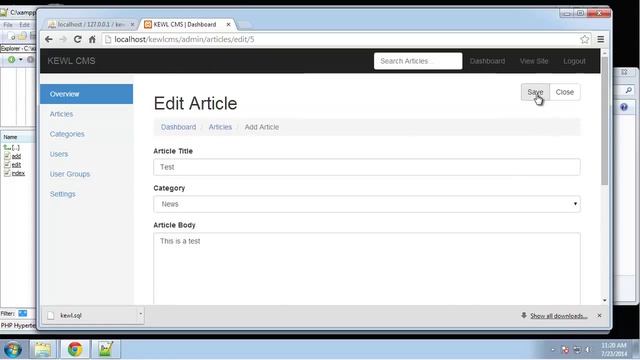Open View Site in the navbar
Image resolution: width=640 pixels, height=360 pixels.
click(x=534, y=61)
